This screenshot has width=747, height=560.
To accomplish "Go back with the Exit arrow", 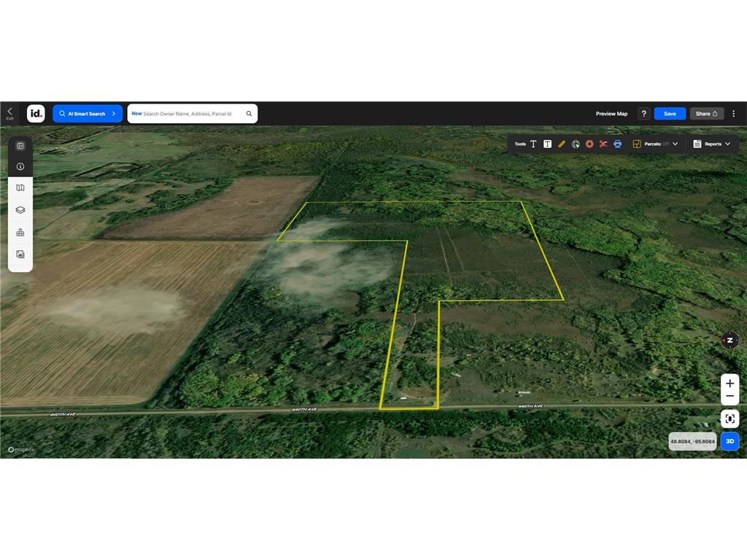I will click(x=9, y=113).
